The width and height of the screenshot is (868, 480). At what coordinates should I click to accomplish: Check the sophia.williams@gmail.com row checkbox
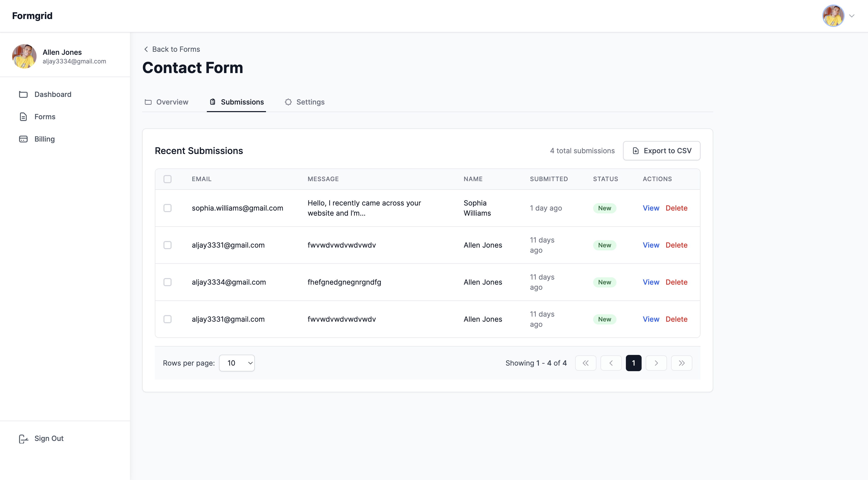[168, 208]
